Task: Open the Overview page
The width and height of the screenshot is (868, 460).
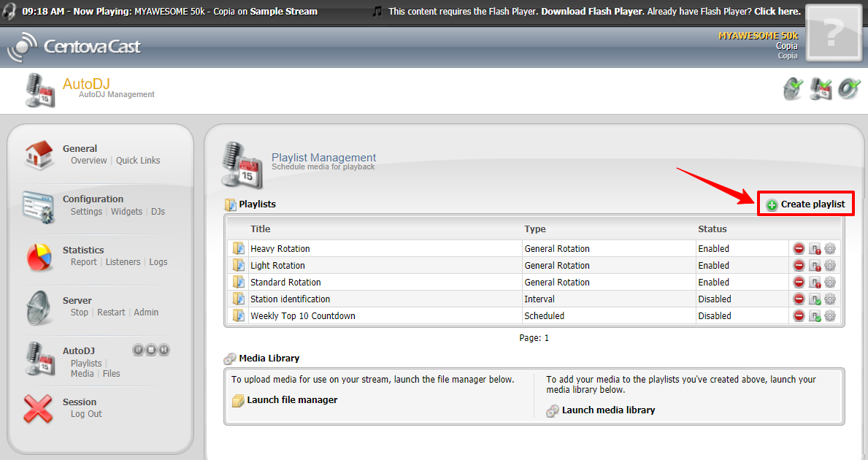Action: [x=88, y=161]
